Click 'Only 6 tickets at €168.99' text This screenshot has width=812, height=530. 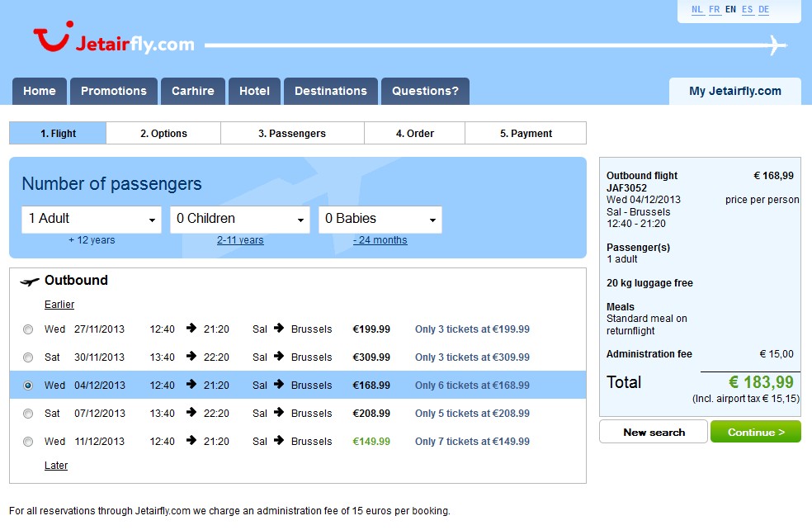click(472, 385)
